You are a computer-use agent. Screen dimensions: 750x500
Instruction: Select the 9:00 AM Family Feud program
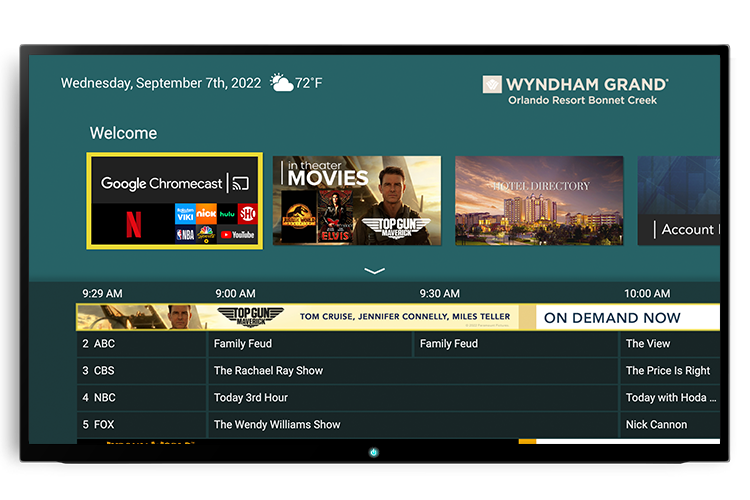point(310,344)
